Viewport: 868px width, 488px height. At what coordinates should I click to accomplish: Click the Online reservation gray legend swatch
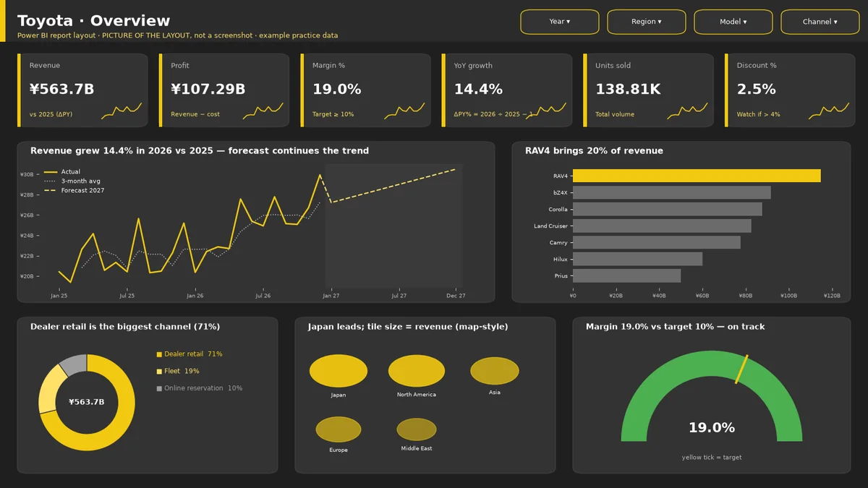coord(159,388)
